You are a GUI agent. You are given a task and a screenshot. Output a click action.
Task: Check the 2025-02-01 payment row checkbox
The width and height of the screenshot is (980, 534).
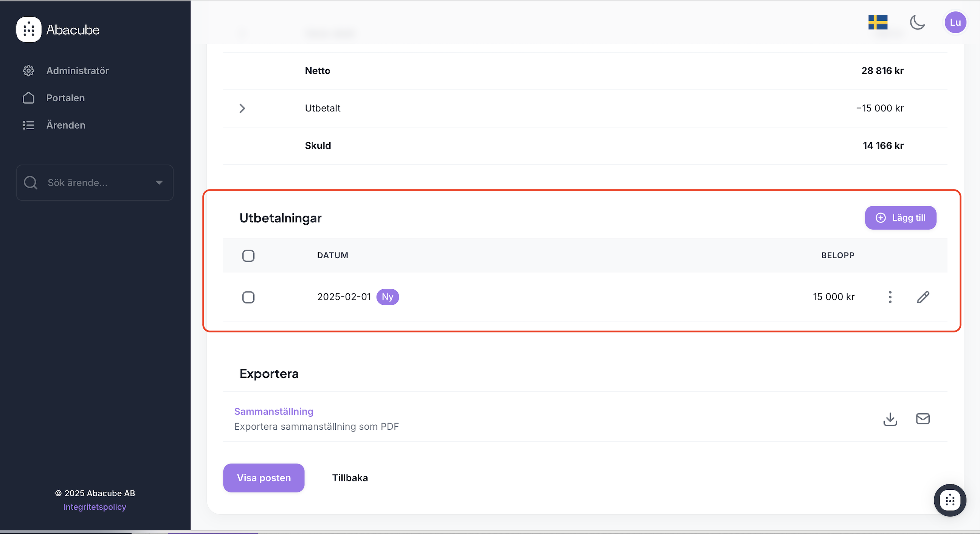(248, 297)
